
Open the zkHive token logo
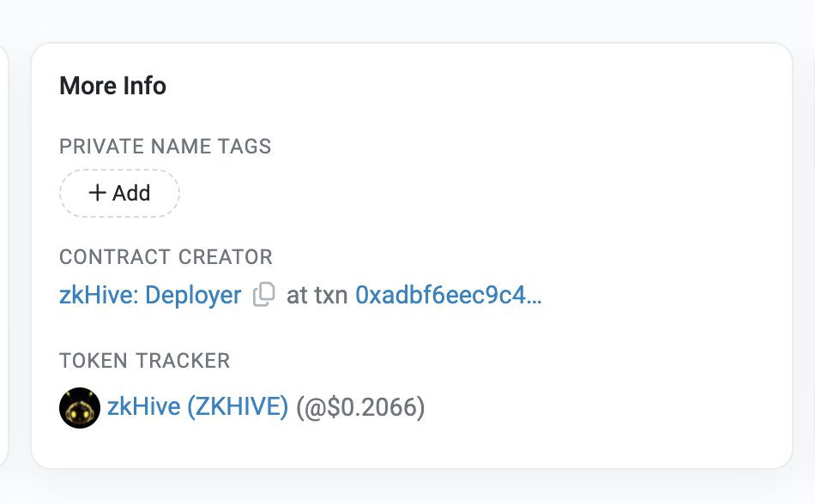(x=80, y=407)
